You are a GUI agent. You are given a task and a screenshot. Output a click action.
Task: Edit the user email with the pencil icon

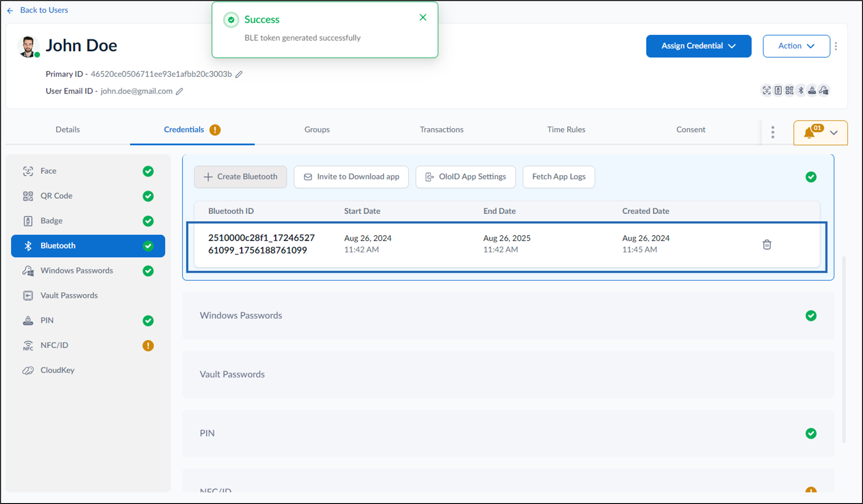(x=179, y=91)
